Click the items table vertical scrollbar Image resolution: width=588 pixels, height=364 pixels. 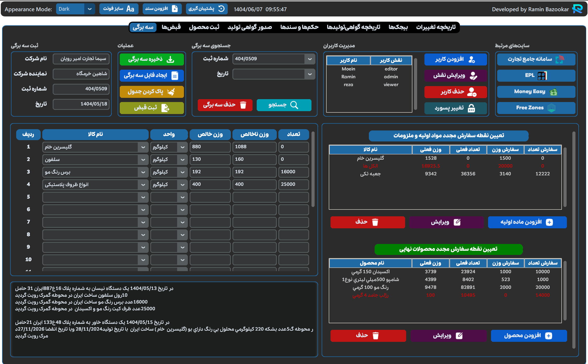tap(313, 170)
